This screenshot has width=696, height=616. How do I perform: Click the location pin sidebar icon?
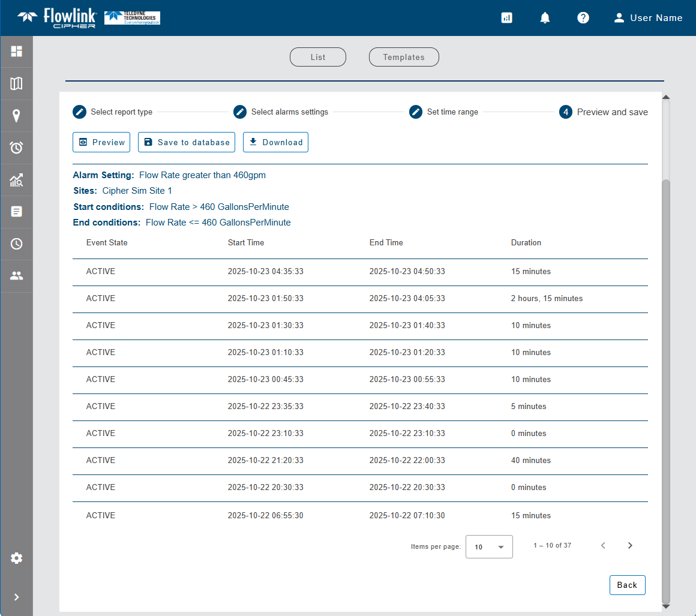point(16,116)
